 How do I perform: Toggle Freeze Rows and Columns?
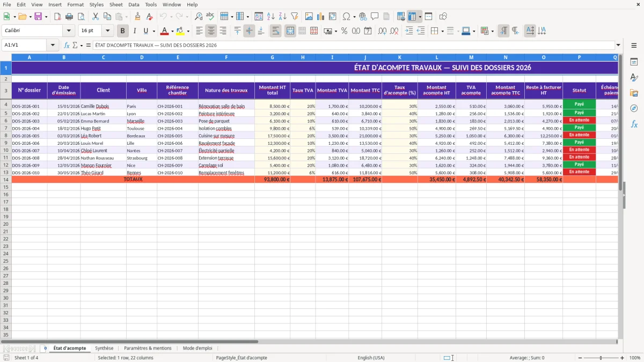click(x=412, y=17)
